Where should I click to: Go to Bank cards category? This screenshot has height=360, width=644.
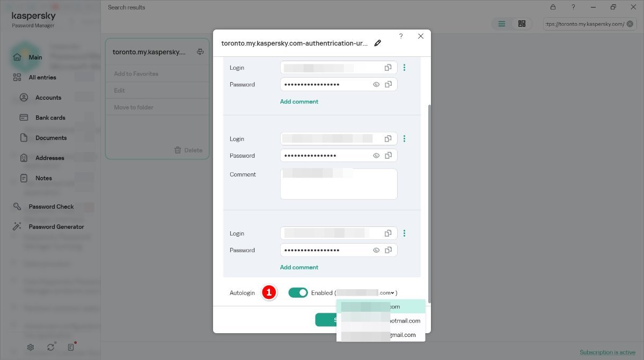tap(50, 117)
